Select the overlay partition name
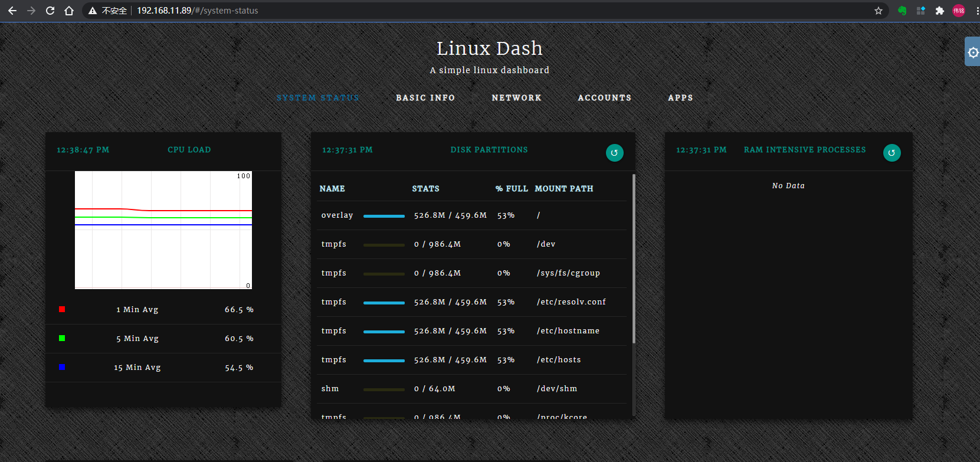Screen dimensions: 980x462 (x=337, y=215)
